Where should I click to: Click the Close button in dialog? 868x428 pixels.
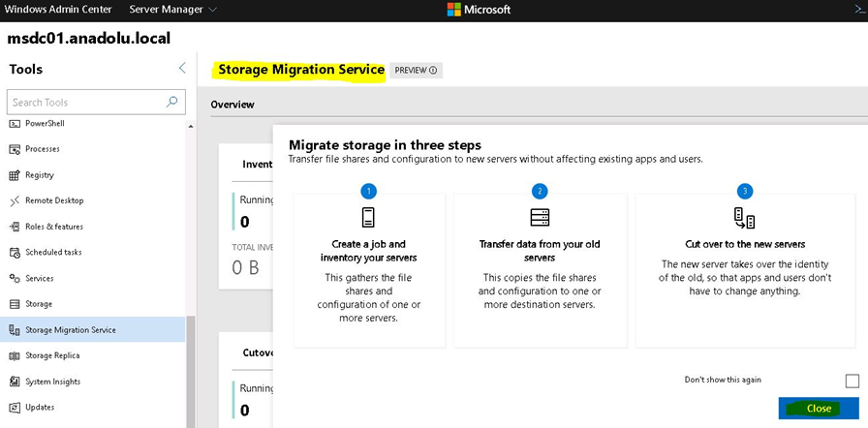tap(819, 409)
